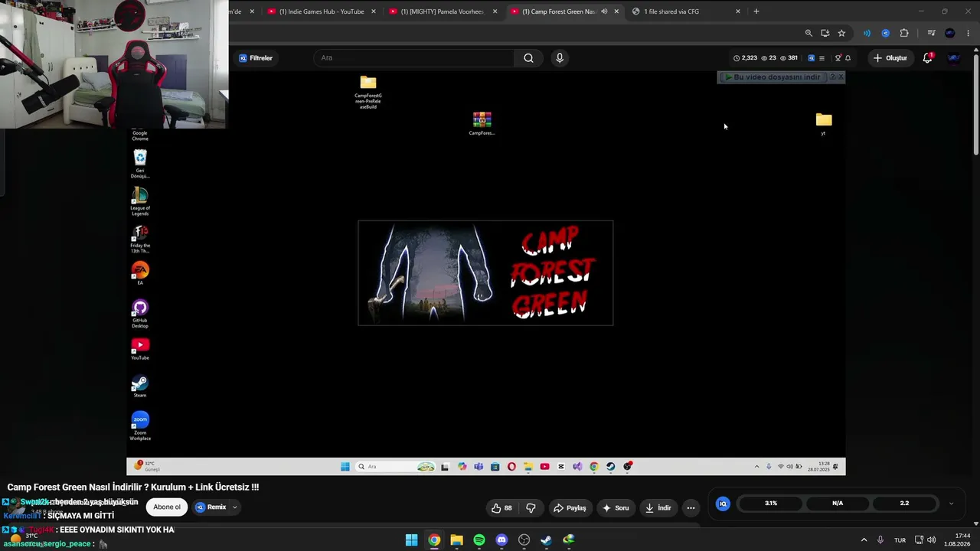This screenshot has height=551, width=980.
Task: Click the 2.2 vidIQ stat pill
Action: click(904, 504)
